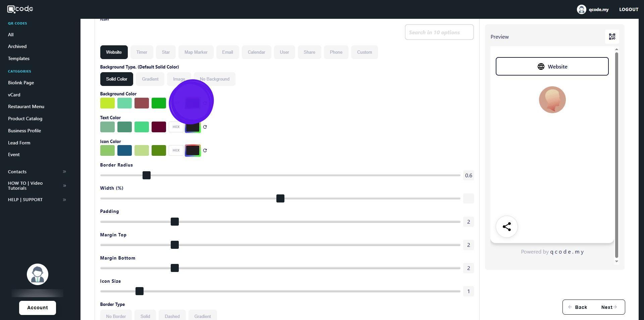Screen dimensions: 644x320
Task: Open Templates in the sidebar
Action: point(19,58)
